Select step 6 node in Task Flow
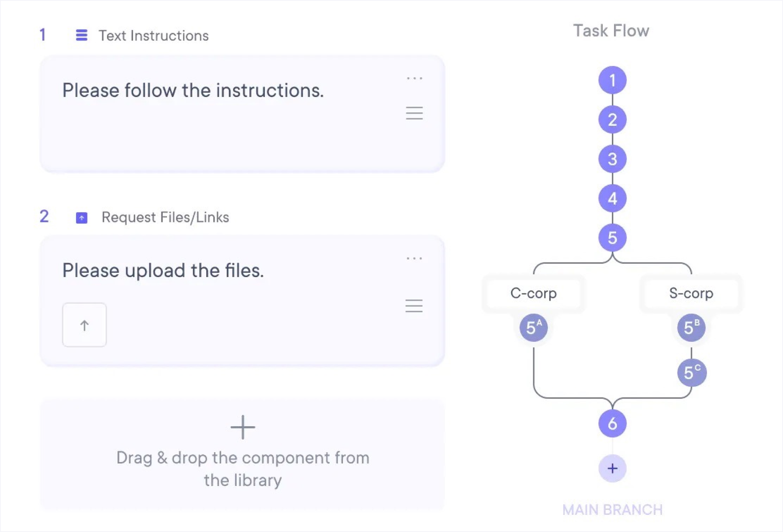The image size is (783, 532). [x=612, y=424]
